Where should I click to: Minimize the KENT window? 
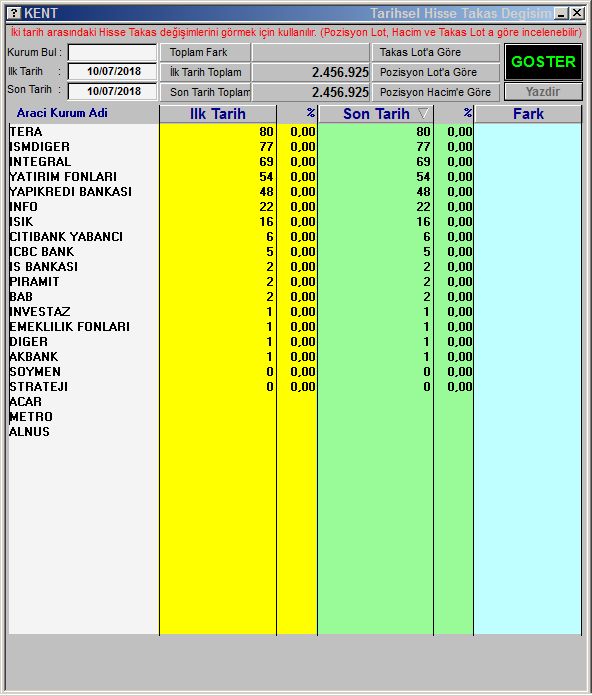[561, 13]
